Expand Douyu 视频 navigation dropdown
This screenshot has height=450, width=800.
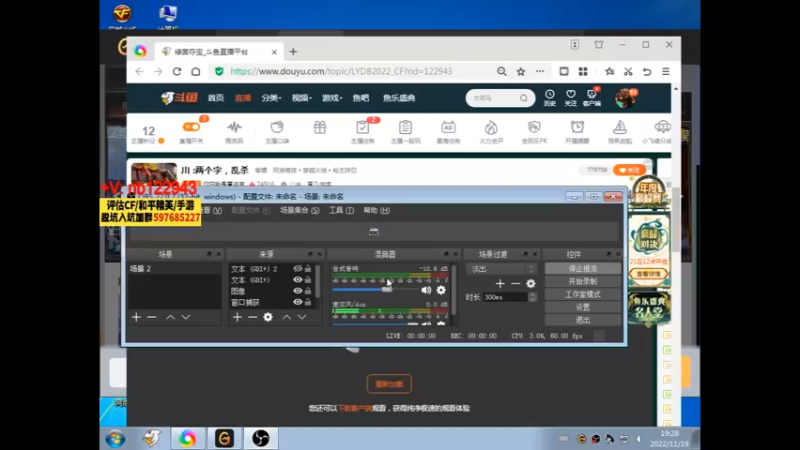302,98
